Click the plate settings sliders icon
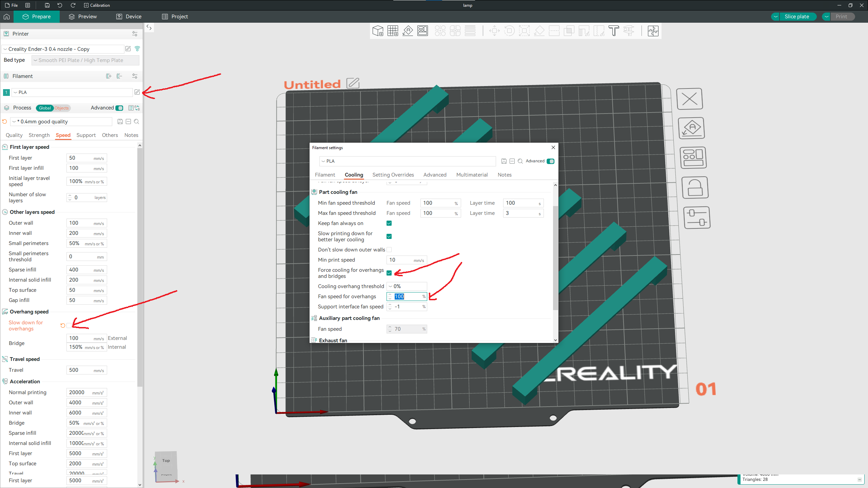Image resolution: width=868 pixels, height=488 pixels. pyautogui.click(x=697, y=218)
